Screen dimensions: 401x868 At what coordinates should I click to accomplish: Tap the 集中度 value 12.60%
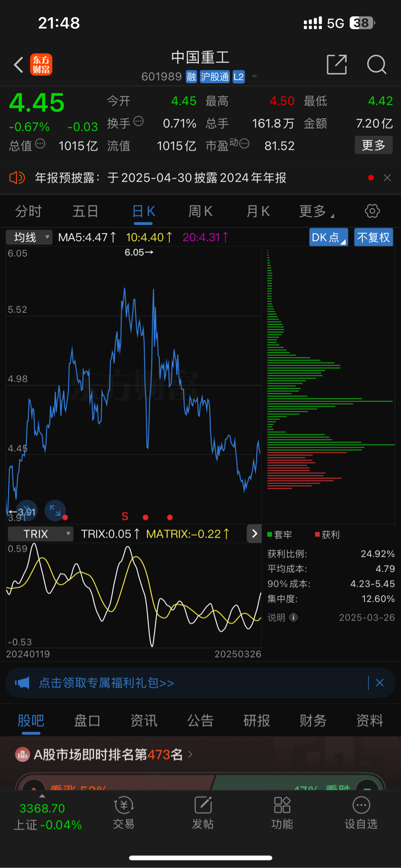coord(378,599)
